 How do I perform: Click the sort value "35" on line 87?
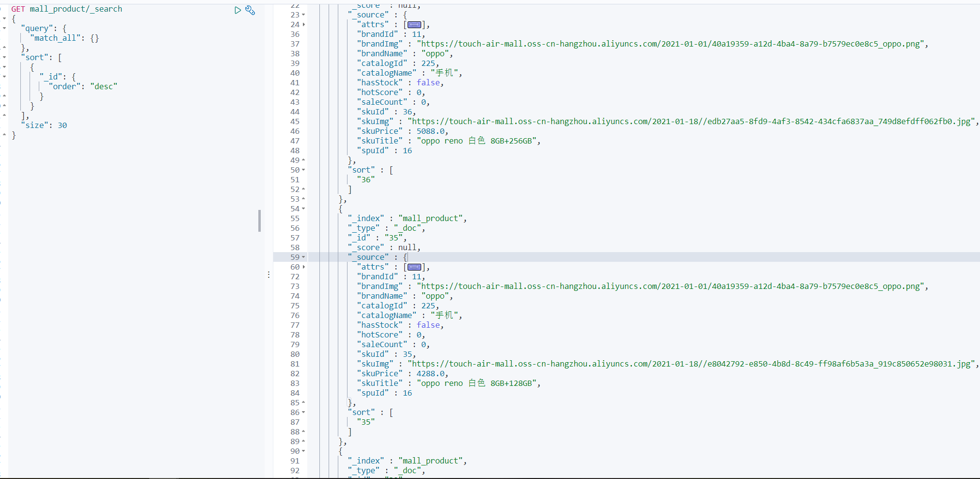(x=366, y=422)
